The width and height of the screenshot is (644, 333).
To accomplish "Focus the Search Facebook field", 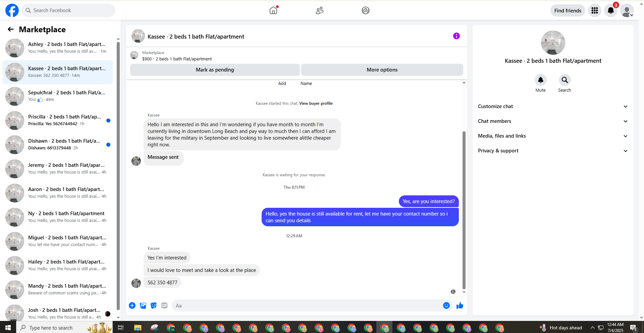I will pyautogui.click(x=68, y=10).
